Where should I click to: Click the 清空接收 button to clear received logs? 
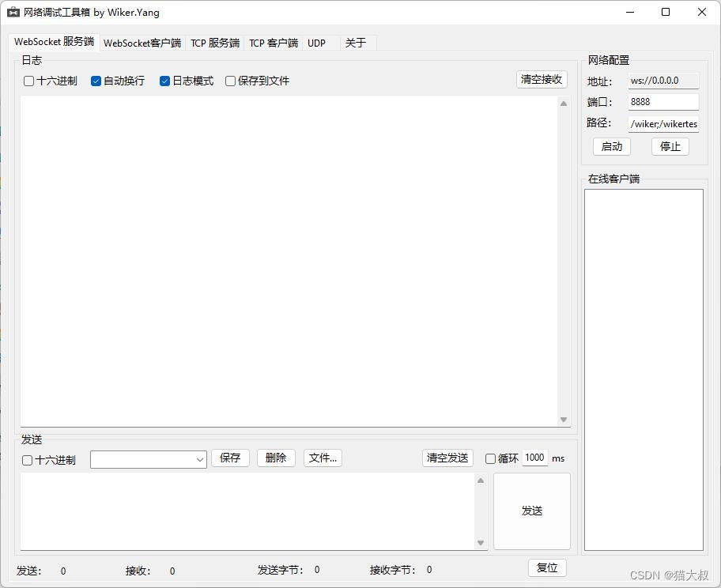542,79
